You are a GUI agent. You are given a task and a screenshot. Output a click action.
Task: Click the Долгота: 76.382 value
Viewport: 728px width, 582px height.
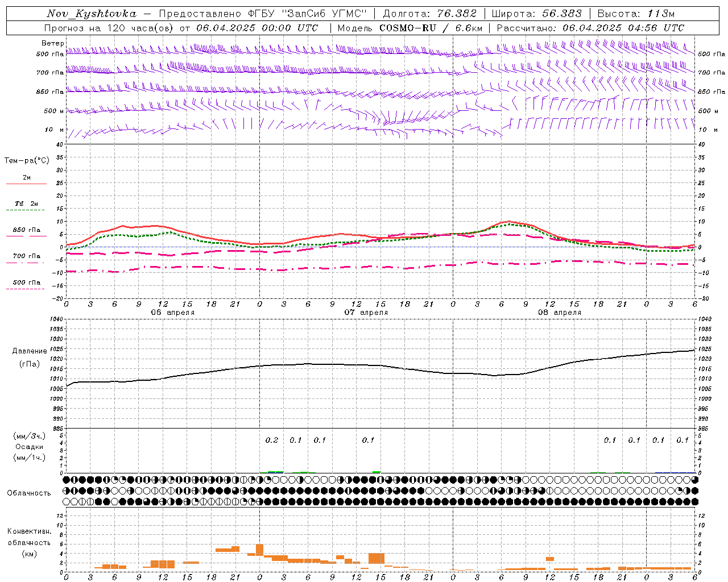click(429, 14)
